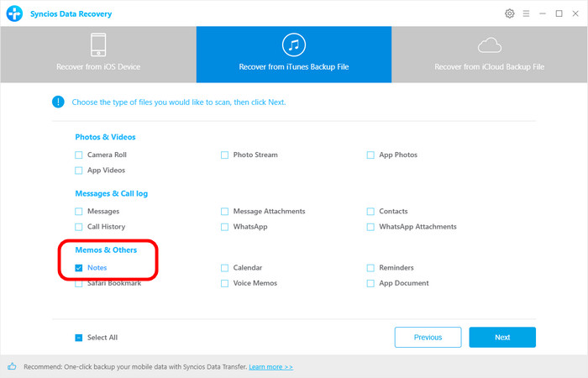Click the Syncios Data Recovery title text
Image resolution: width=588 pixels, height=378 pixels.
tap(71, 14)
